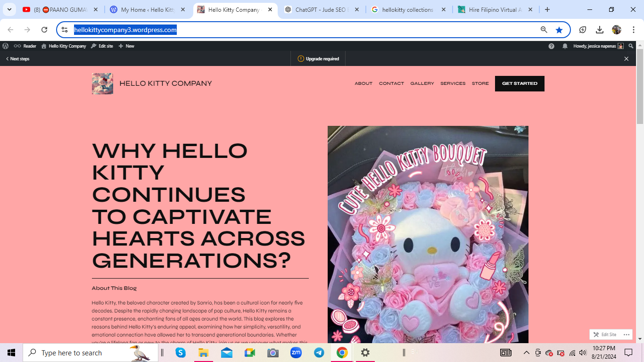Open the Windows notification center
Screen dimensions: 644x362
628,353
